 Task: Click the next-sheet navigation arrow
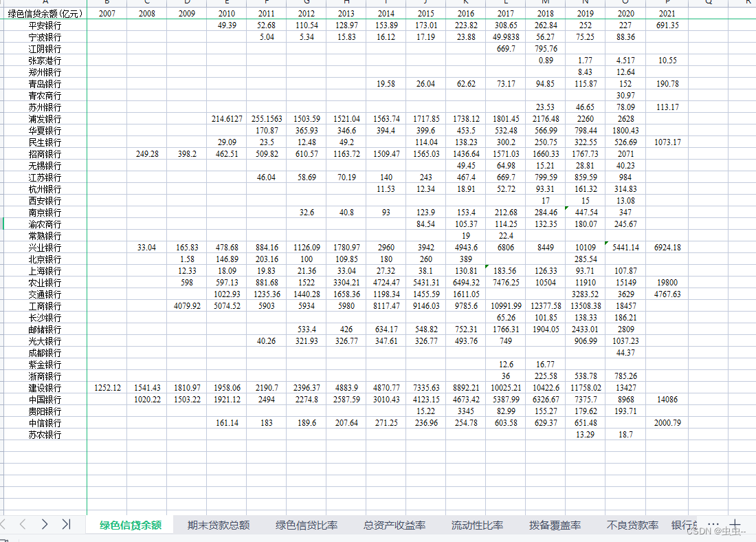click(x=44, y=524)
